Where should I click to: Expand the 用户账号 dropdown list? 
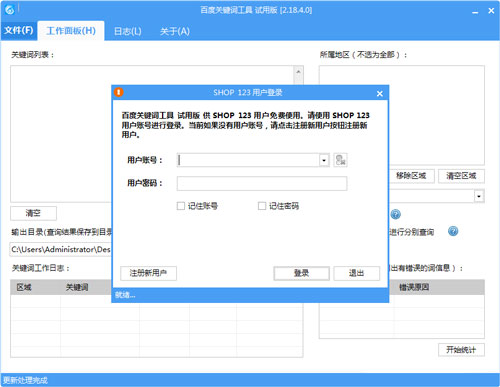pos(324,160)
